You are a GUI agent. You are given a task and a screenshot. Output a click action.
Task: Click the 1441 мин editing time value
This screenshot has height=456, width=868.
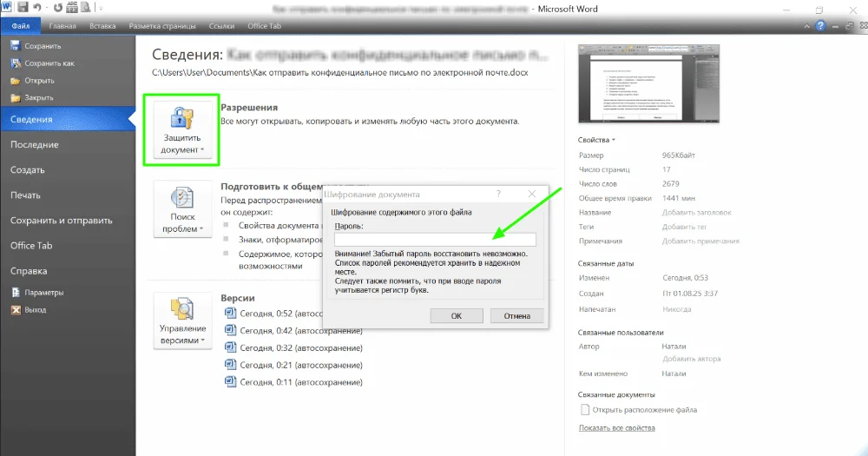coord(679,198)
